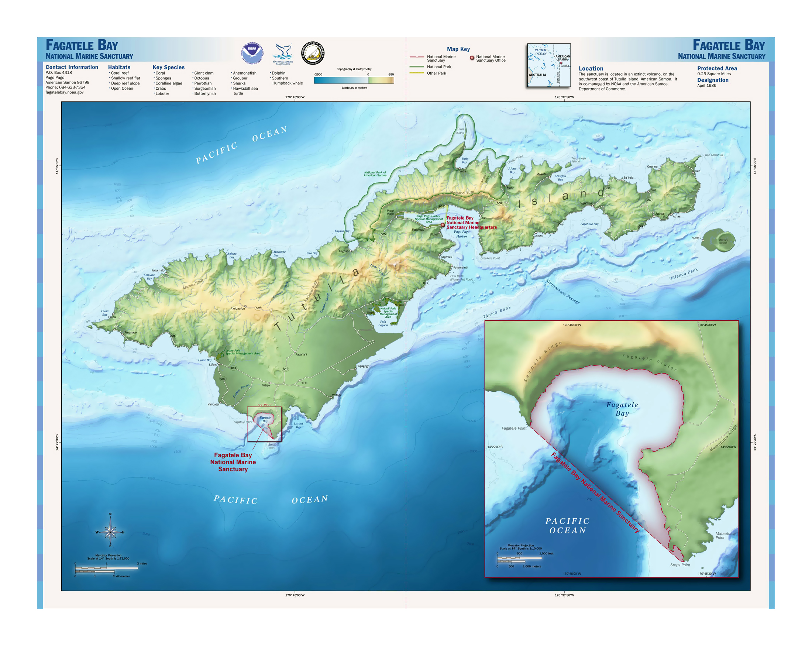
Task: Click the fagatelebay.noaa.gov web address
Action: click(x=64, y=92)
